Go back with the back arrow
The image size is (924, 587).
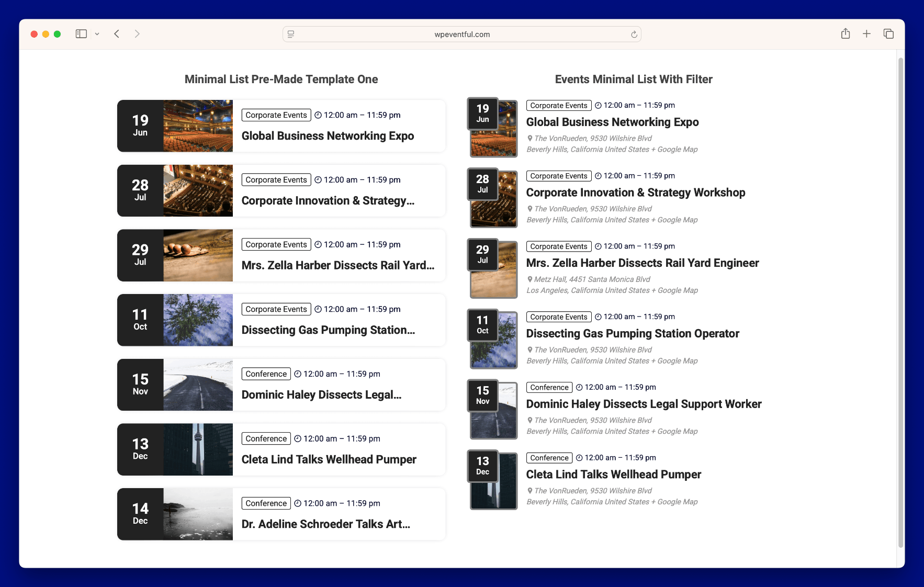click(117, 34)
